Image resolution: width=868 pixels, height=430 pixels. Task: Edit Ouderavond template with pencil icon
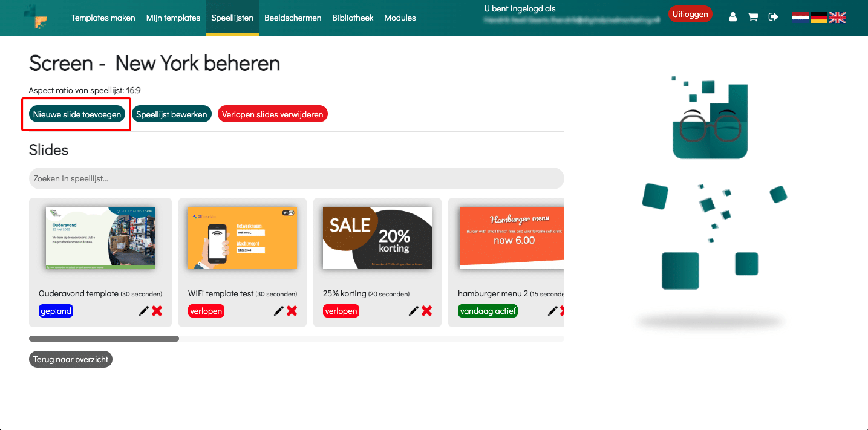pyautogui.click(x=143, y=311)
